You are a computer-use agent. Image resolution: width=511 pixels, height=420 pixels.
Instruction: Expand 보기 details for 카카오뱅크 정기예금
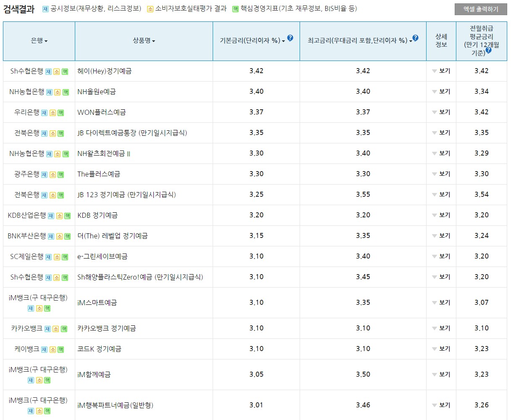[441, 328]
